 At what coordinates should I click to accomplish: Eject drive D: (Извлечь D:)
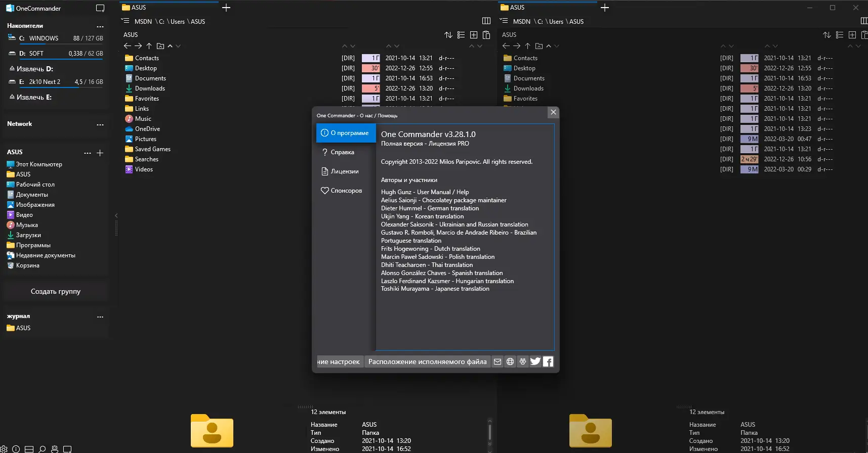coord(31,69)
